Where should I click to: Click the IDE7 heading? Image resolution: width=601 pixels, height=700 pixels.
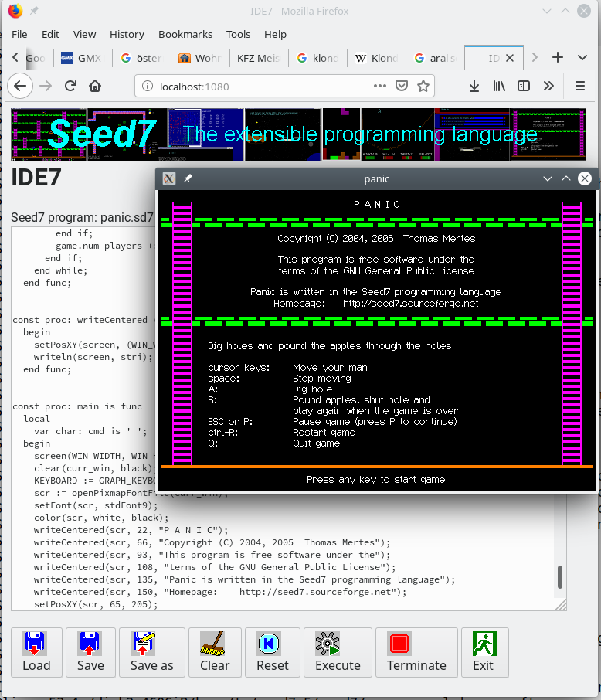[36, 178]
